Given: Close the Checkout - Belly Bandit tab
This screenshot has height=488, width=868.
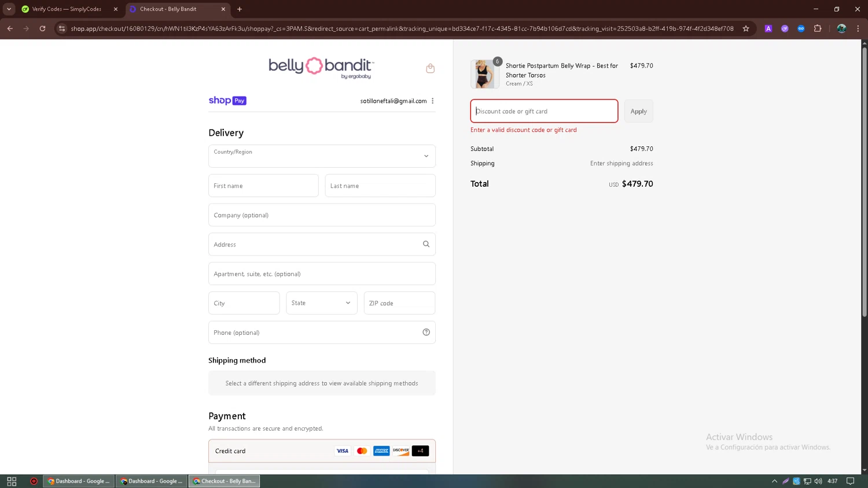Looking at the screenshot, I should 223,9.
